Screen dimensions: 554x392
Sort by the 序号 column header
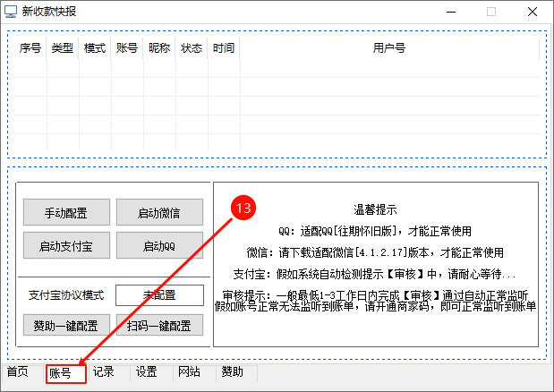[x=30, y=48]
